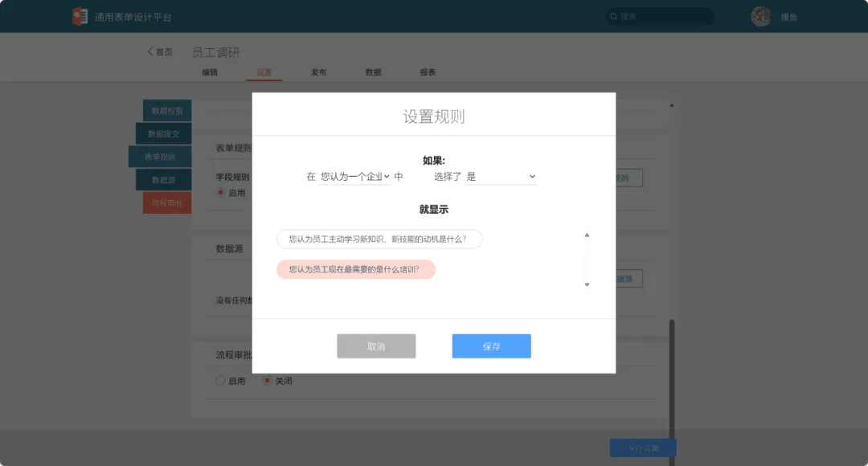Click the platform logo icon in header
Screen dimensions: 868x466
tap(80, 17)
